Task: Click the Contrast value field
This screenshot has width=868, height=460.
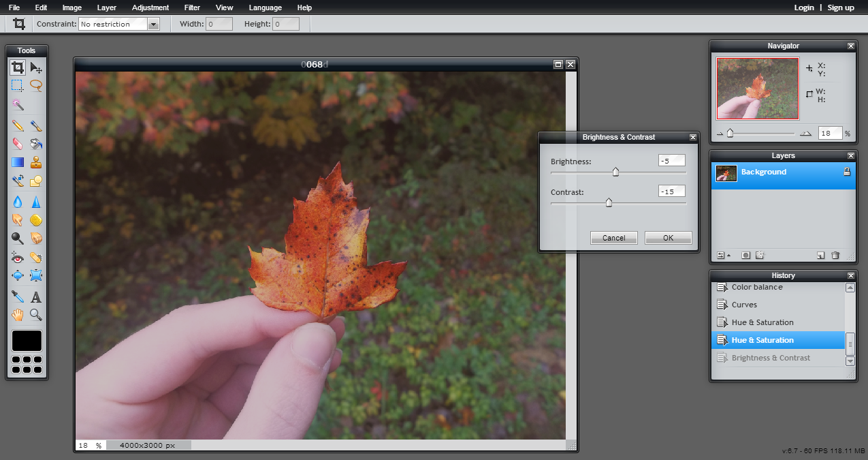Action: (x=671, y=192)
